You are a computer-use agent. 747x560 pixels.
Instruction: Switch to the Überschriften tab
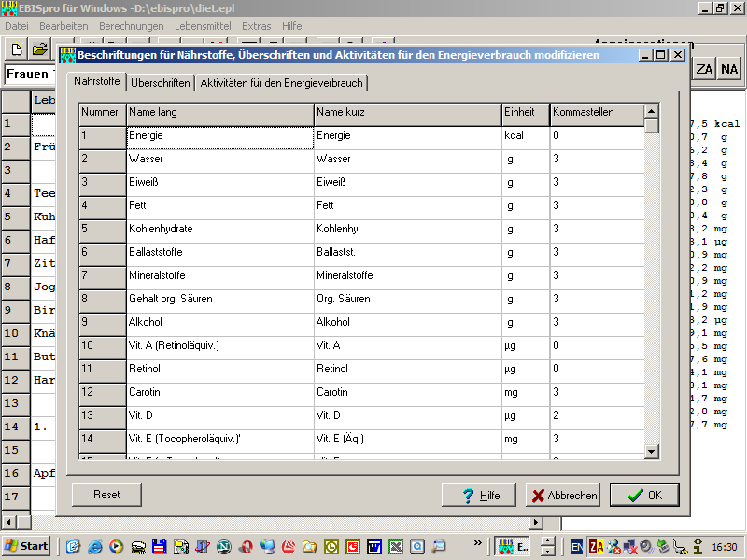point(161,83)
